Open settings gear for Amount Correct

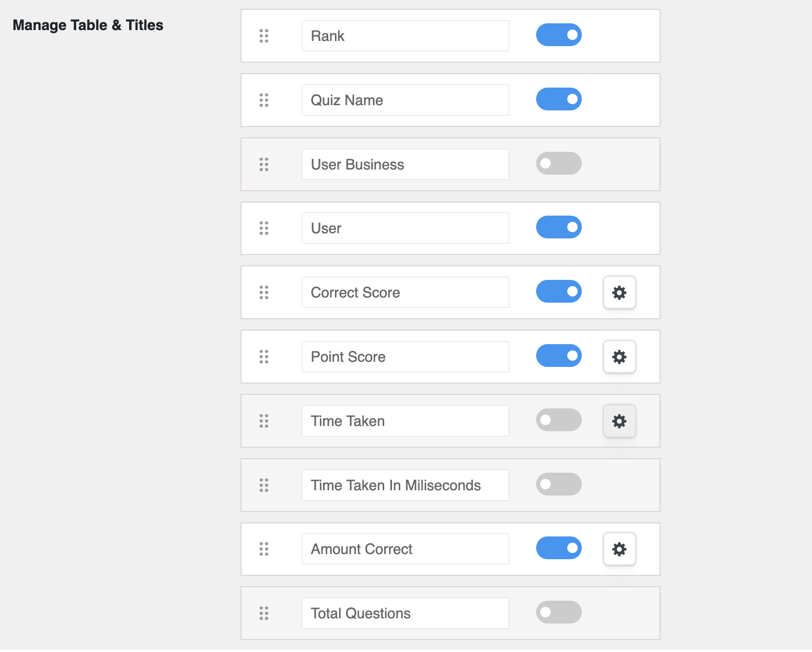(x=619, y=549)
